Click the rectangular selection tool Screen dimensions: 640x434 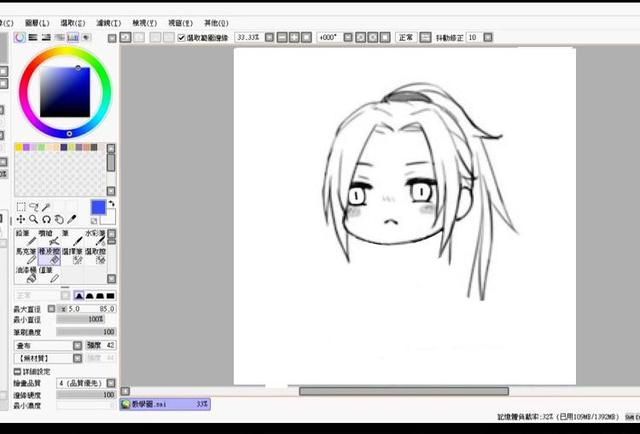[21, 206]
